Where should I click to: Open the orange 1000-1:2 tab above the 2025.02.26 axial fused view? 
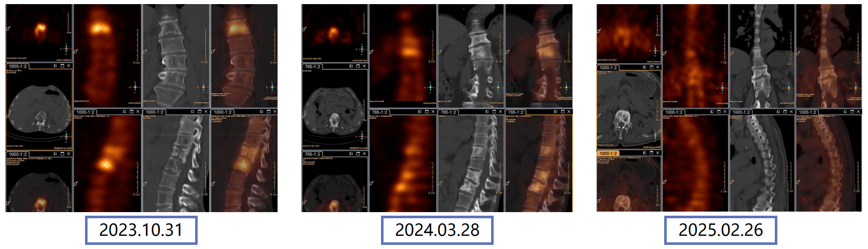[608, 153]
